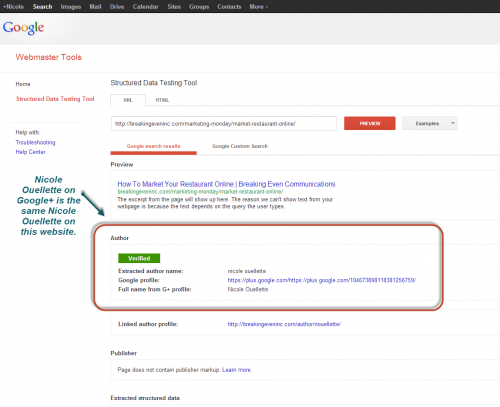Open Mail in the top bar
Image resolution: width=500 pixels, height=407 pixels.
pos(95,7)
